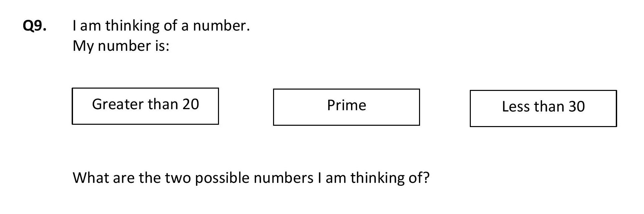Click the question "What are the two possible numbers"
Viewport: 644px width, 214px height.
coord(193,178)
